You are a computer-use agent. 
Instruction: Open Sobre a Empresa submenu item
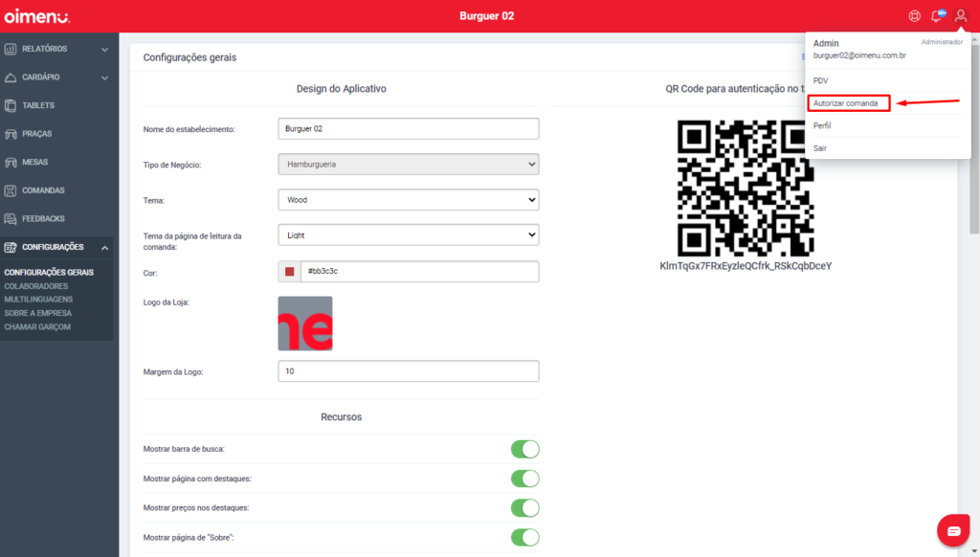pyautogui.click(x=38, y=313)
